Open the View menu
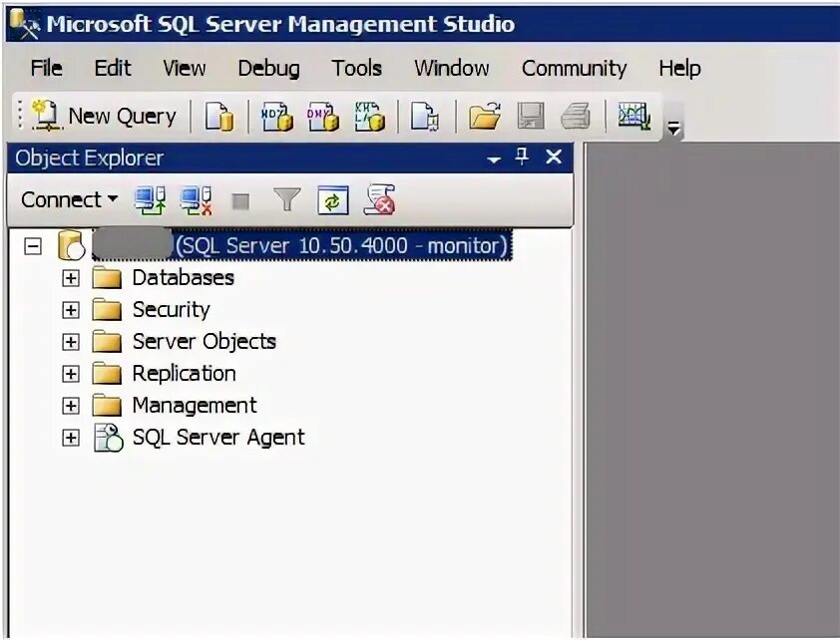This screenshot has height=640, width=840. pos(185,69)
